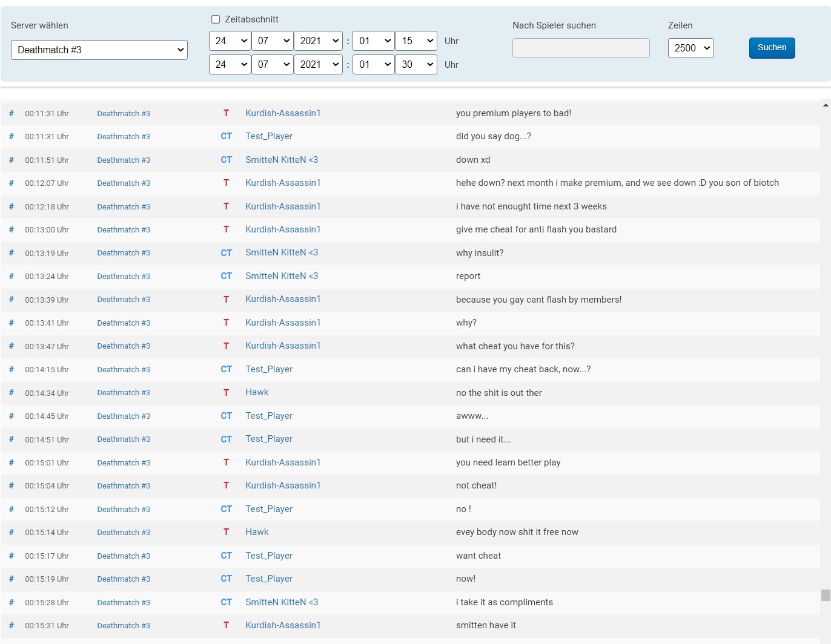831x644 pixels.
Task: Open Deathmatch #3 link on the 00:15:31 row
Action: pos(124,625)
